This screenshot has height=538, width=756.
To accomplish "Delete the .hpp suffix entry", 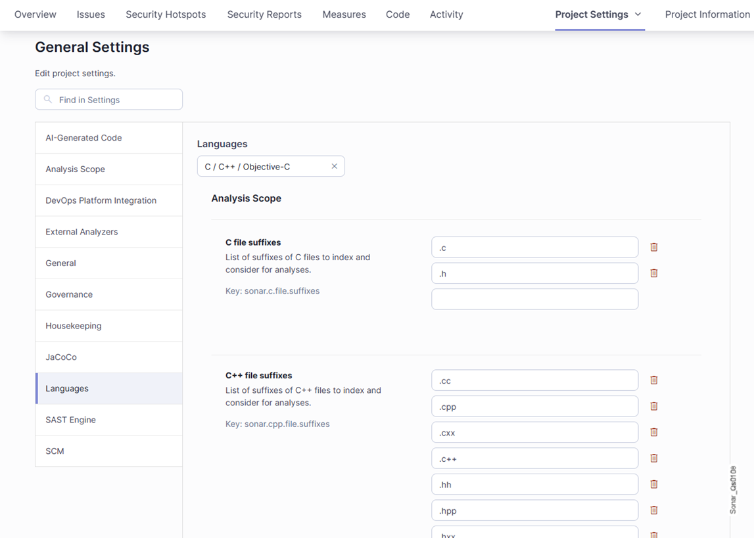I will (653, 510).
